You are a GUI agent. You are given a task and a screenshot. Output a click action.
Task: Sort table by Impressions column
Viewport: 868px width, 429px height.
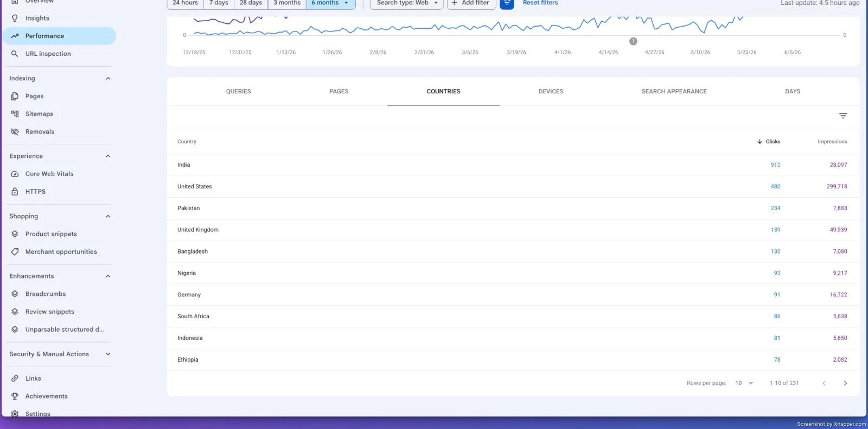tap(832, 142)
